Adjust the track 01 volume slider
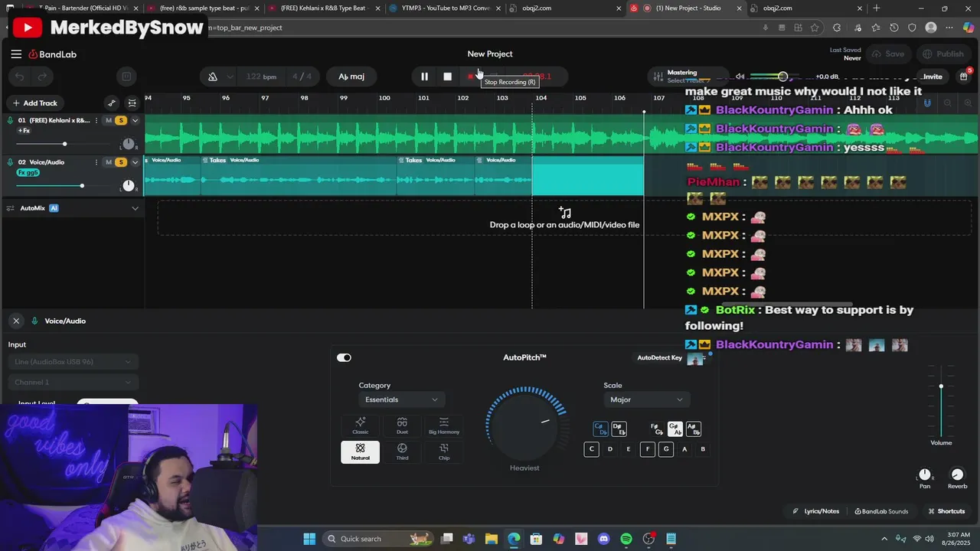 pos(64,144)
